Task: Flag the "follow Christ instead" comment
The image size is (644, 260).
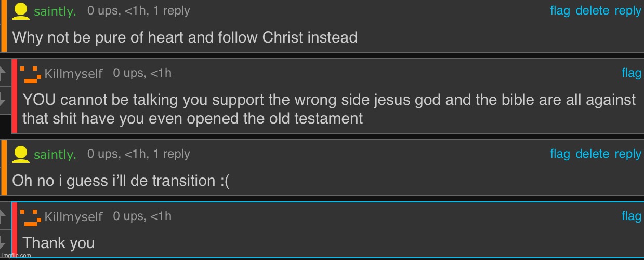Action: click(560, 11)
